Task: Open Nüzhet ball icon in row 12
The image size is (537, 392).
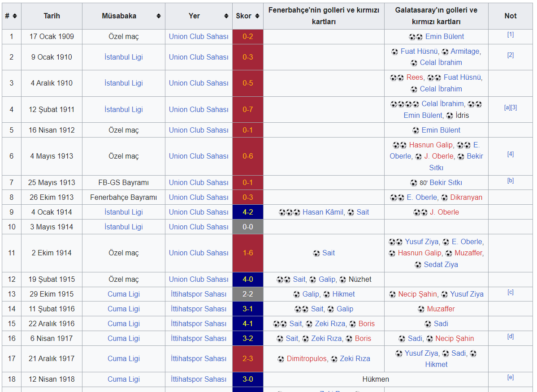Action: pyautogui.click(x=342, y=280)
